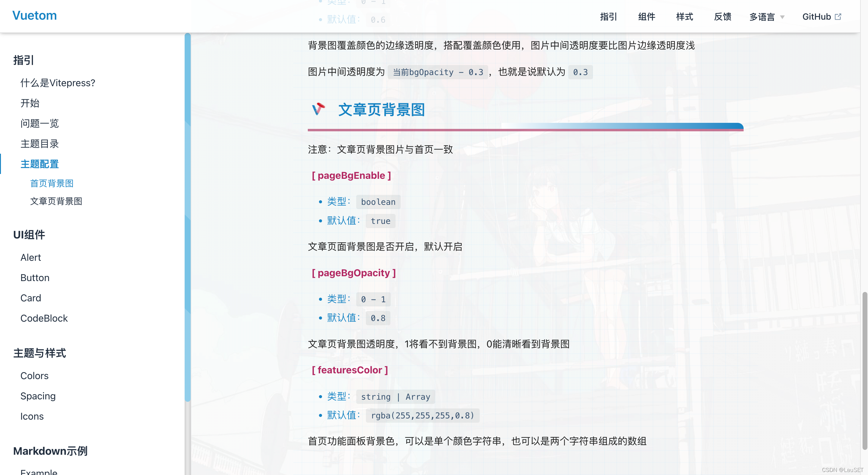Open the 组件 nav menu item
This screenshot has width=868, height=475.
click(x=646, y=17)
